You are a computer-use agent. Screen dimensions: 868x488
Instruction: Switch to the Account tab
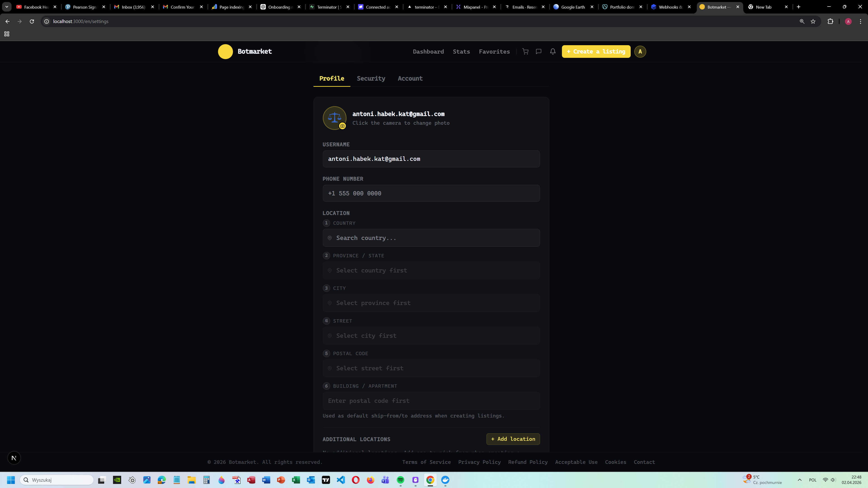(x=410, y=78)
